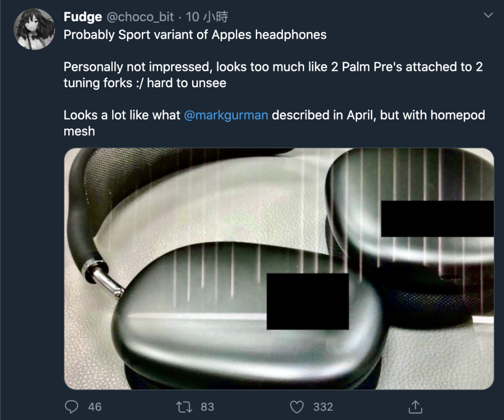Share the tweet using the upload arrow icon

click(415, 406)
